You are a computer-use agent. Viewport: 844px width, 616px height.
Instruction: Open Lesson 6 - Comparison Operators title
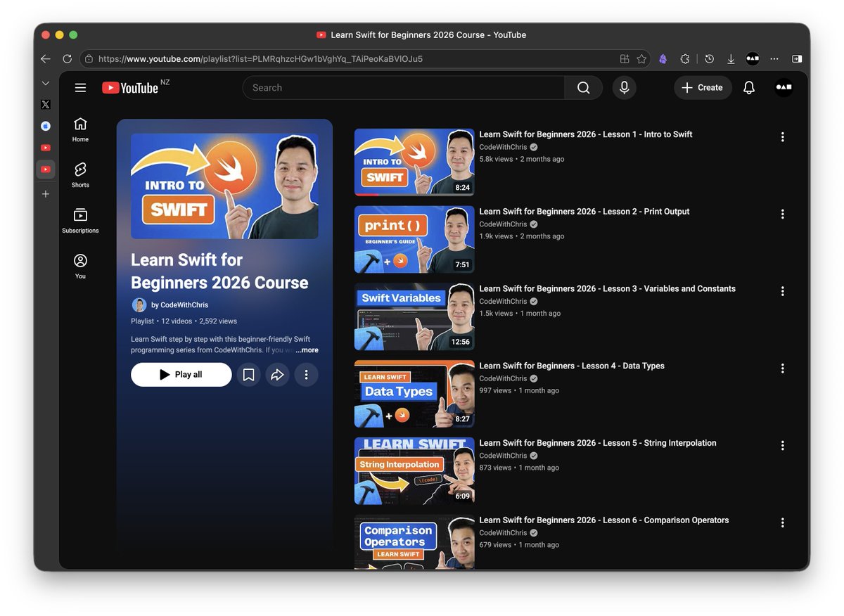[604, 520]
